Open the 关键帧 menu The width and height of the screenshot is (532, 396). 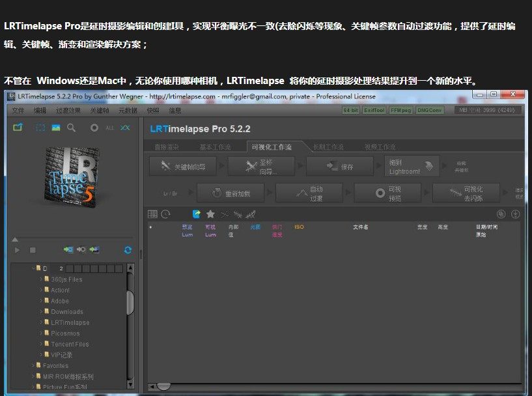click(x=100, y=110)
